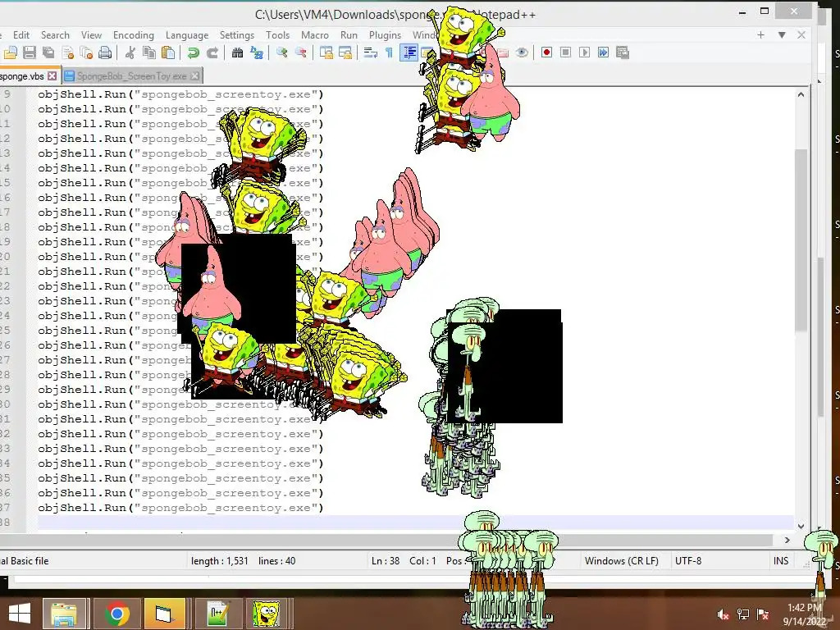Click the INS status bar indicator

pos(781,561)
